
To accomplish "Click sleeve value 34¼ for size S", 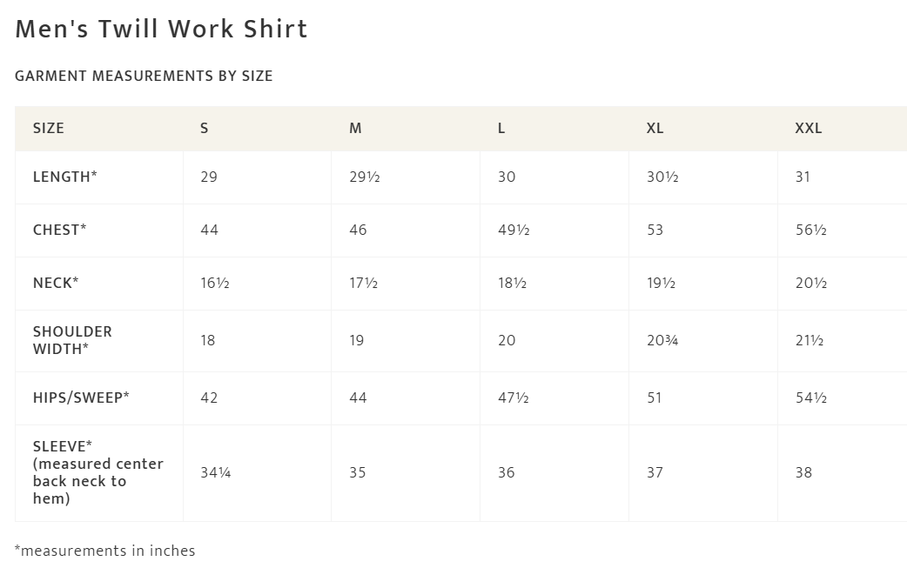I will click(x=215, y=472).
